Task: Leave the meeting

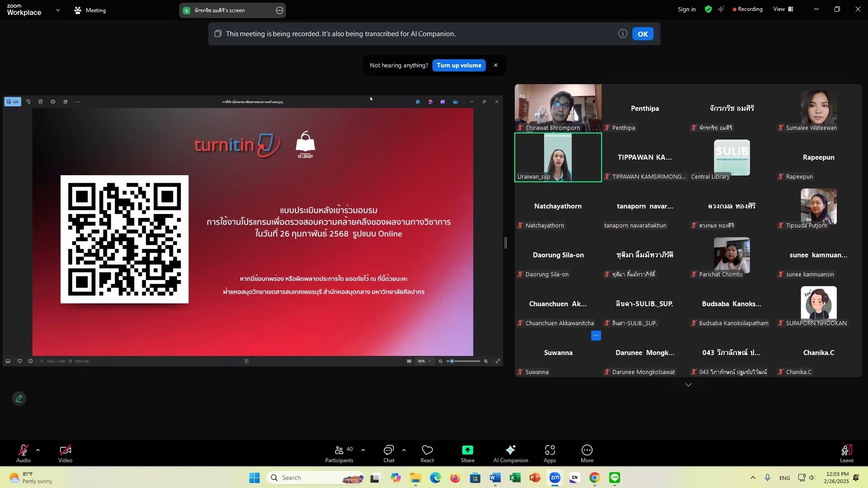Action: pyautogui.click(x=847, y=454)
